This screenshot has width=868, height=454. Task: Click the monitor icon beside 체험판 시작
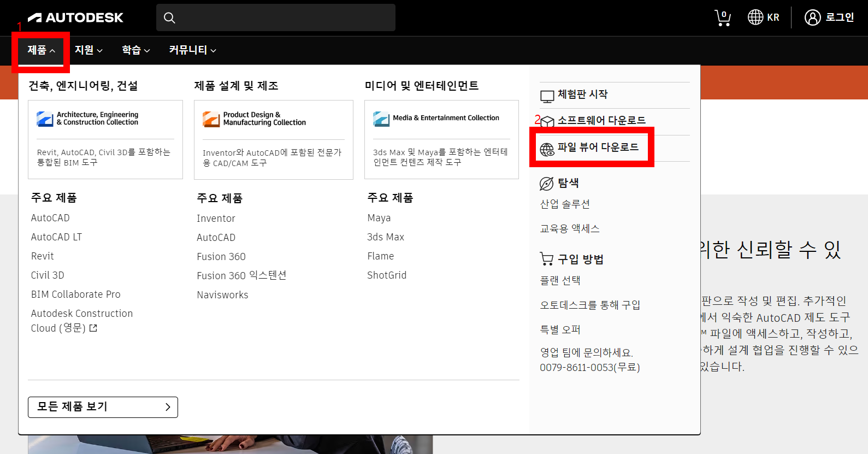547,96
